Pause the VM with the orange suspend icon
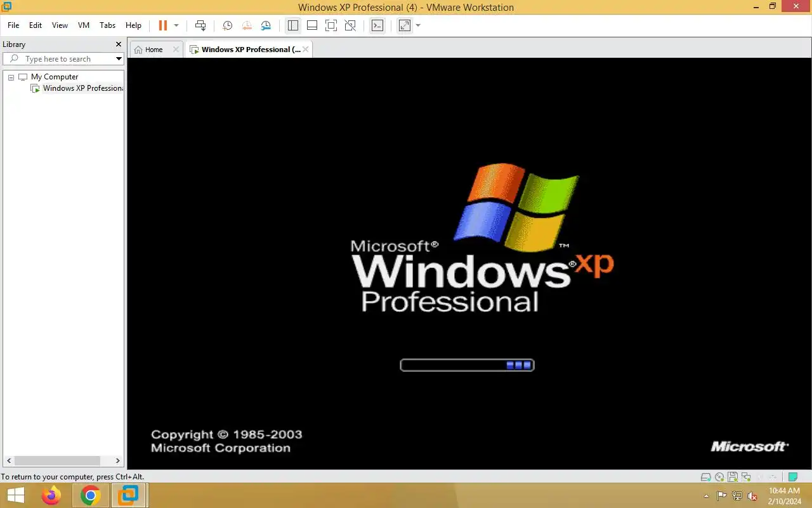 coord(163,25)
